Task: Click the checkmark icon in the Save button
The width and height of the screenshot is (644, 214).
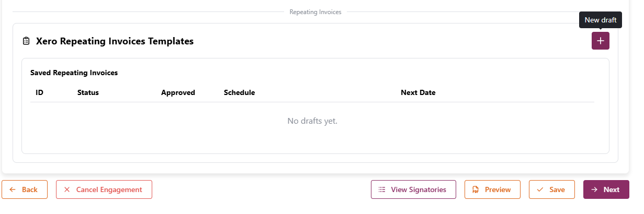Action: [x=540, y=189]
